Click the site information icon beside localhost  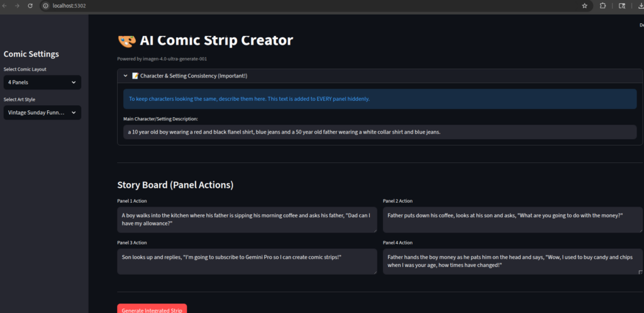click(x=45, y=6)
